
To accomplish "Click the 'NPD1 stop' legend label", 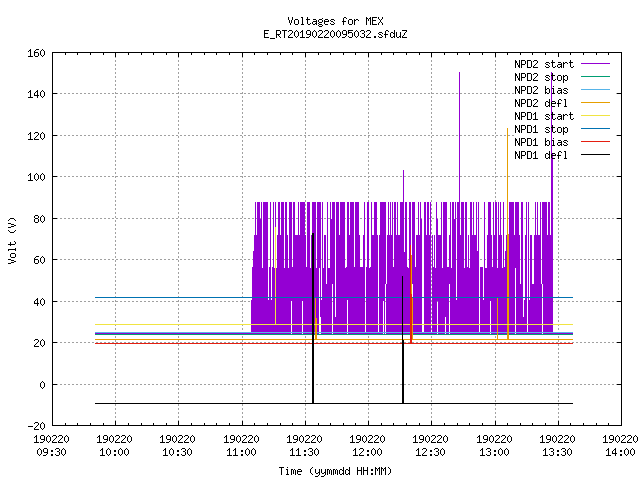I will [x=541, y=129].
